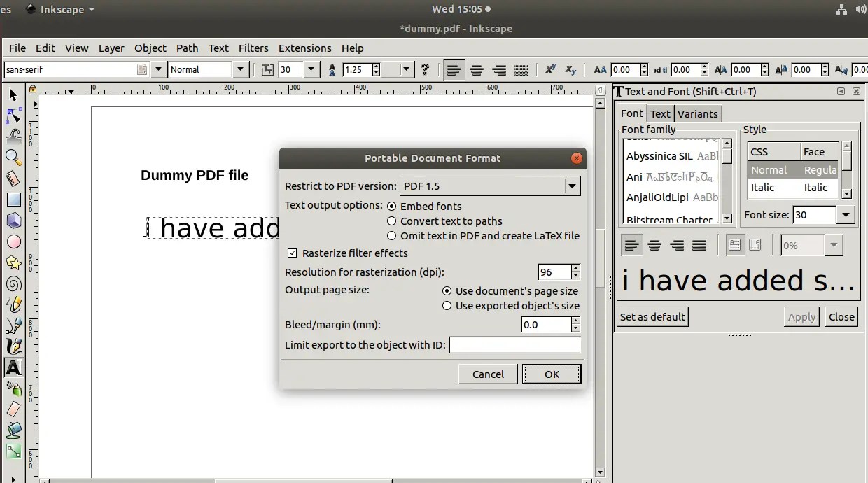Open the font family dropdown on toolbar
This screenshot has height=483, width=868.
(x=159, y=69)
